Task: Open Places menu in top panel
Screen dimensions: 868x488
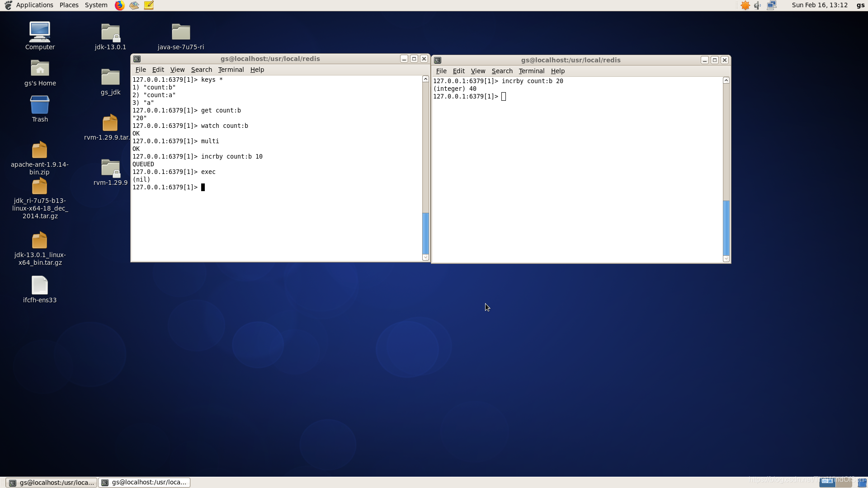Action: click(69, 5)
